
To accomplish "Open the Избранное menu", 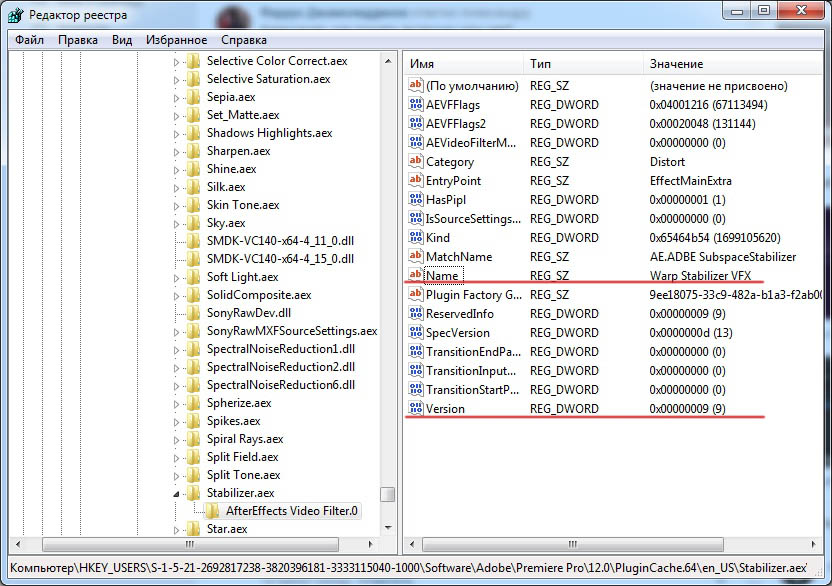I will click(x=177, y=40).
